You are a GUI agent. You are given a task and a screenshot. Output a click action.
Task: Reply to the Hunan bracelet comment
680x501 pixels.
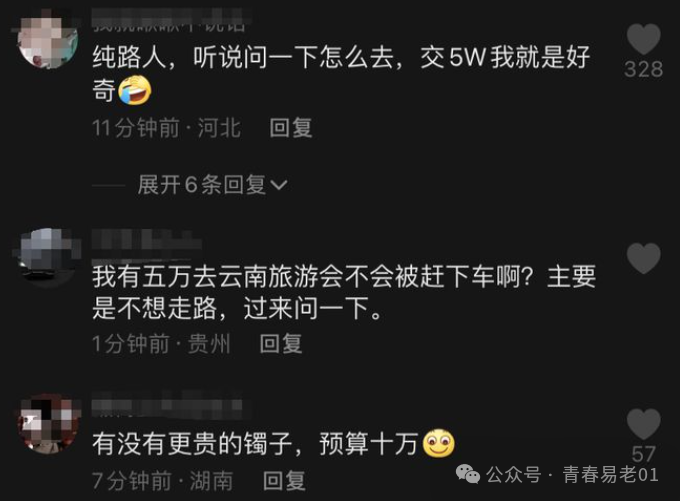click(284, 481)
